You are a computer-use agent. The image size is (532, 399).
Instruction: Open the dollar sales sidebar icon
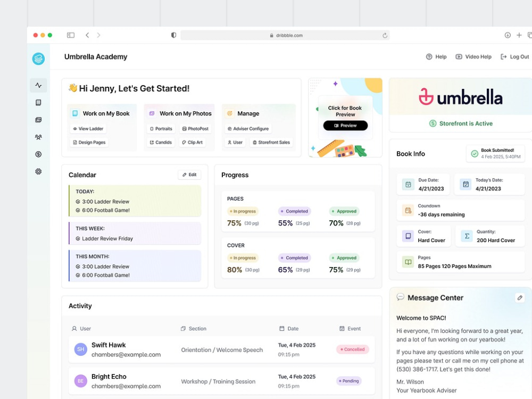[38, 154]
